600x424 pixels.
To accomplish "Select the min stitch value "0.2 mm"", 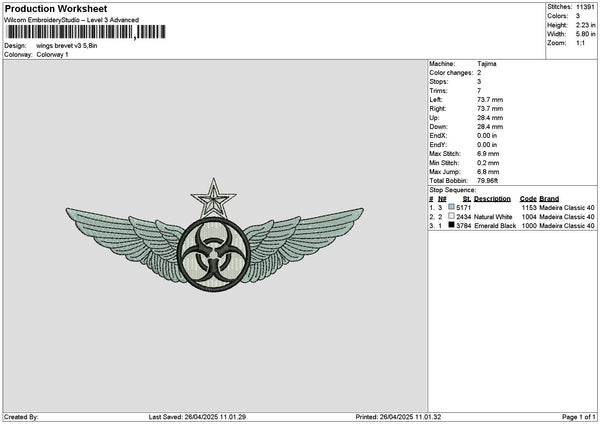I will point(488,163).
